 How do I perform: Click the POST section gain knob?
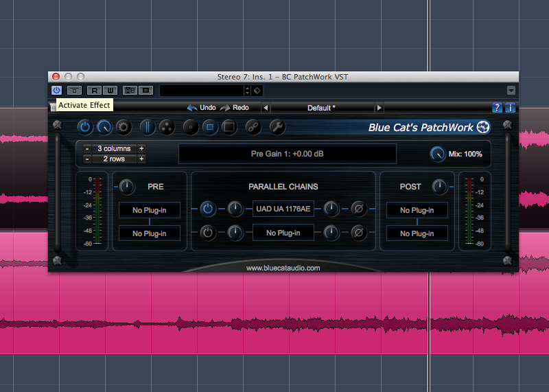click(439, 187)
